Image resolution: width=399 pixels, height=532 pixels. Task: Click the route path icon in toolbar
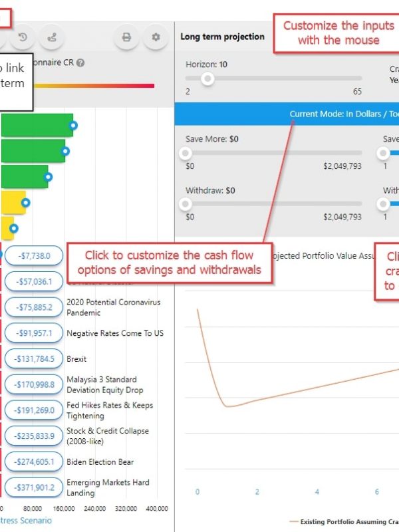pos(52,37)
